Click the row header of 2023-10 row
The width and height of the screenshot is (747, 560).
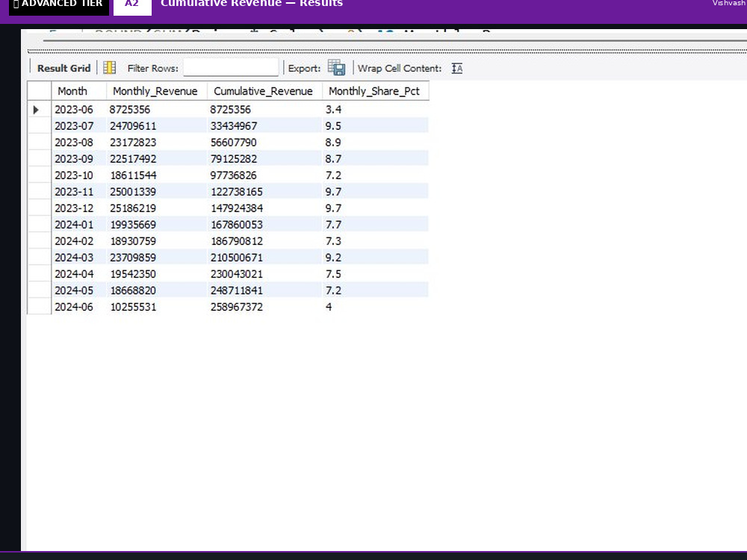click(x=40, y=175)
